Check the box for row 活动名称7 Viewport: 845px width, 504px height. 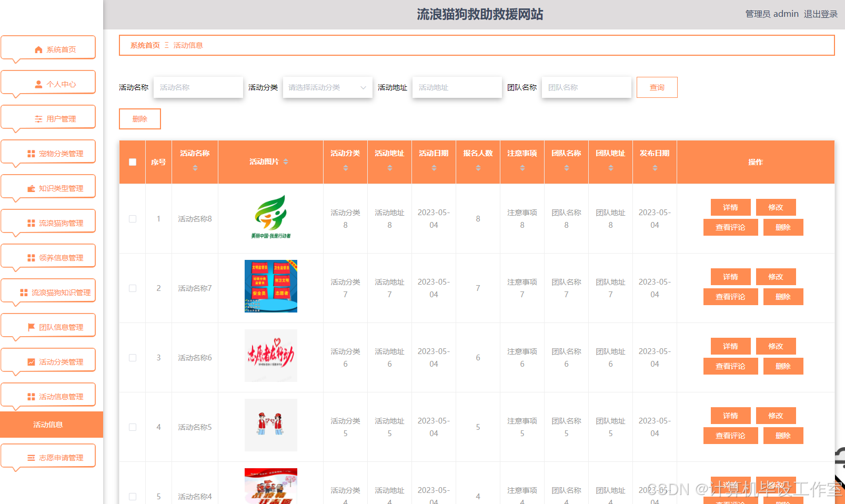(133, 288)
